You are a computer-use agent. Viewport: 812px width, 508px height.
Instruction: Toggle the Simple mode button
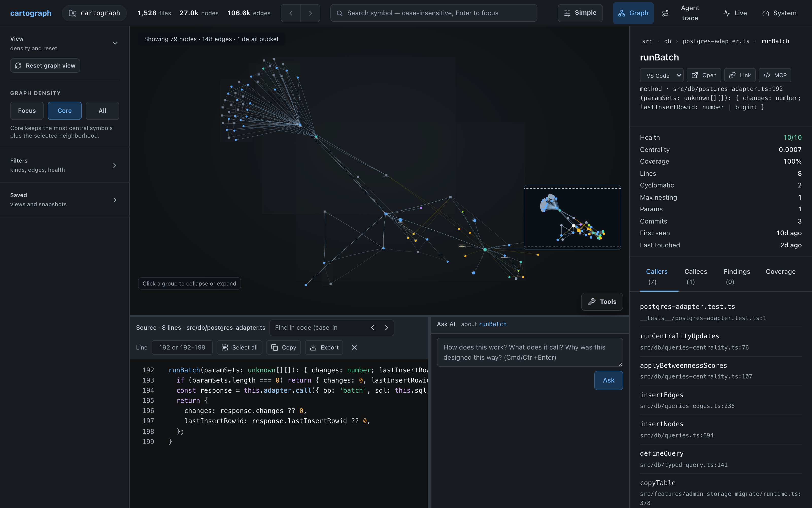coord(580,13)
